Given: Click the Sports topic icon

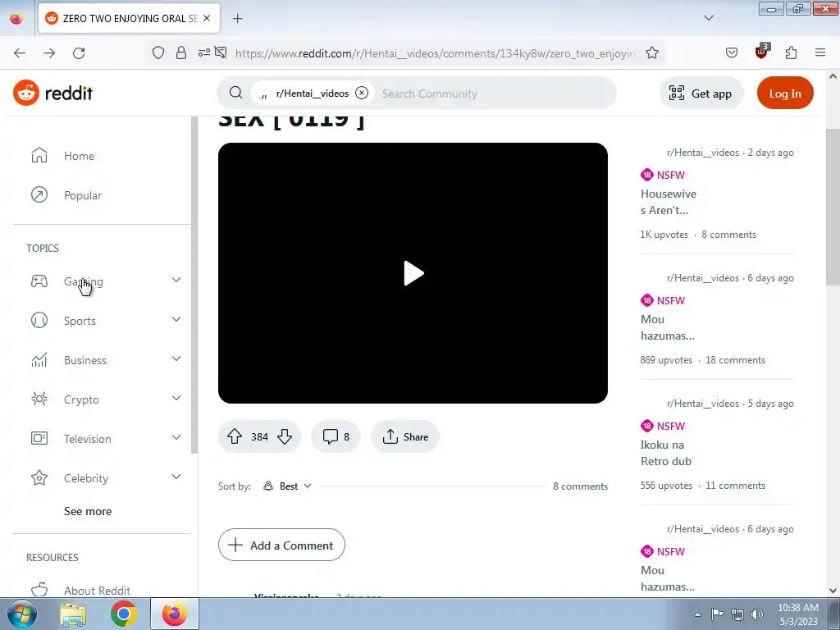Looking at the screenshot, I should click(x=39, y=321).
